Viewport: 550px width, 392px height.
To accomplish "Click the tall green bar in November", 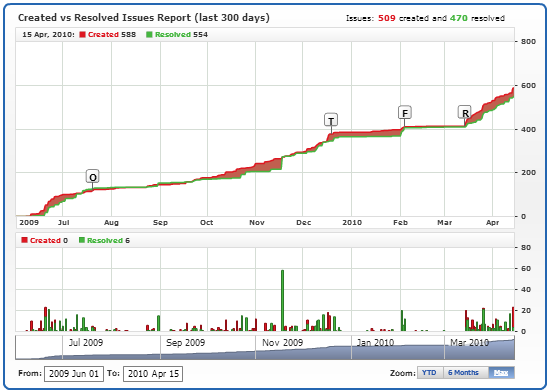I will (x=282, y=300).
